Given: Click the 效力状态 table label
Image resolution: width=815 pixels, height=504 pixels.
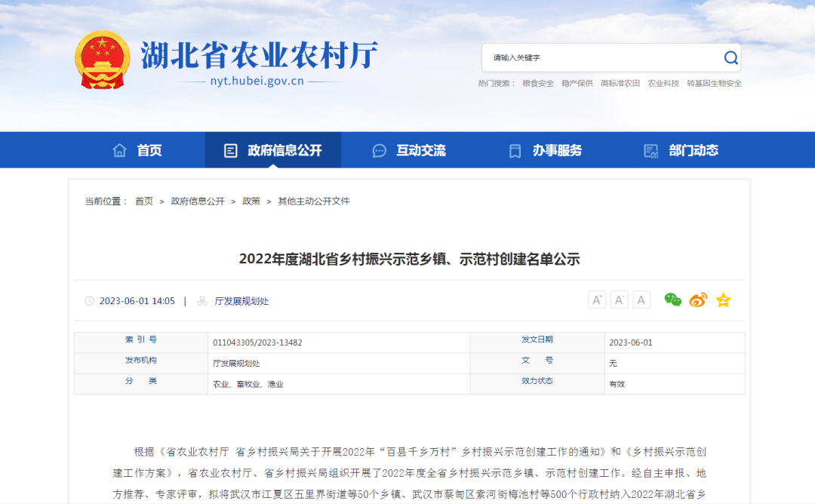Looking at the screenshot, I should pos(537,381).
